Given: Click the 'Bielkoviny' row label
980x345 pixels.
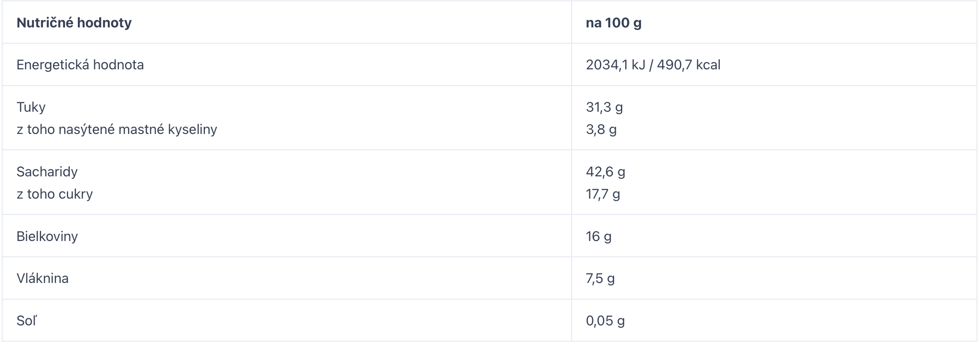Looking at the screenshot, I should pyautogui.click(x=47, y=236).
